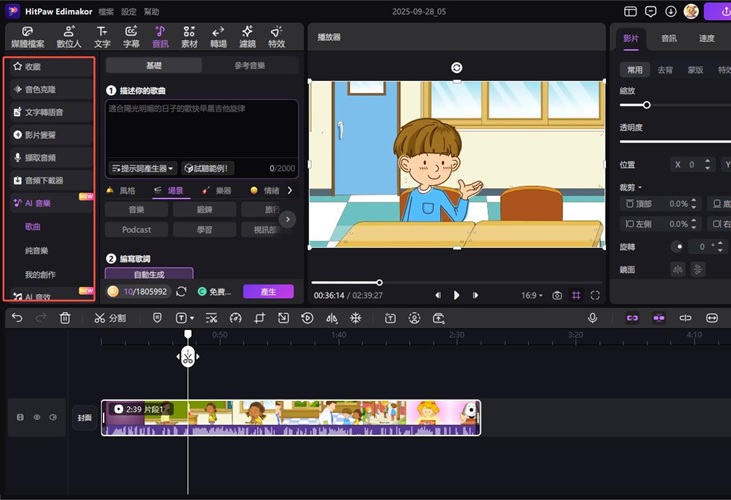Toggle track visibility eye icon
The image size is (731, 500).
click(38, 417)
